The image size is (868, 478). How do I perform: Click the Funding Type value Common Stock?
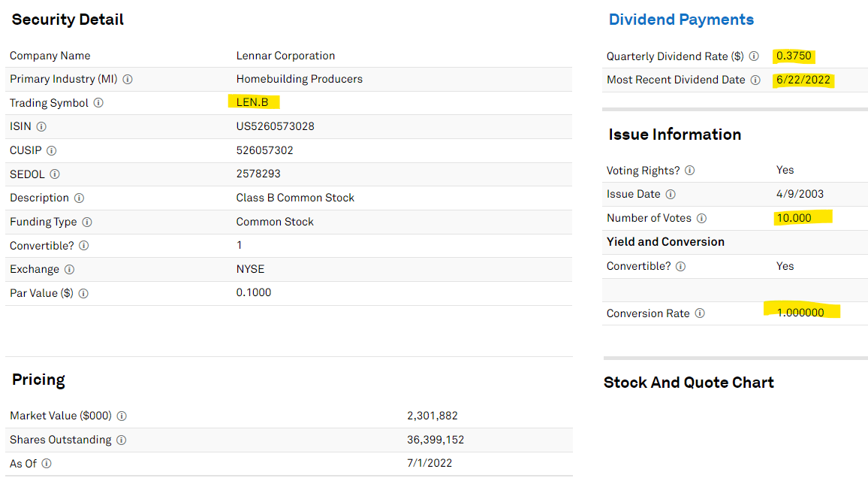(x=275, y=222)
